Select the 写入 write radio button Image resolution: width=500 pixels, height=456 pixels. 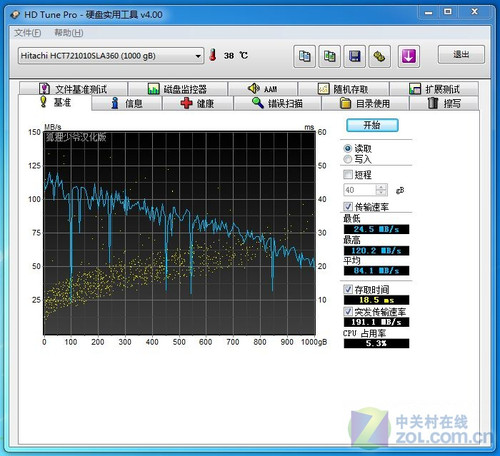pos(348,159)
